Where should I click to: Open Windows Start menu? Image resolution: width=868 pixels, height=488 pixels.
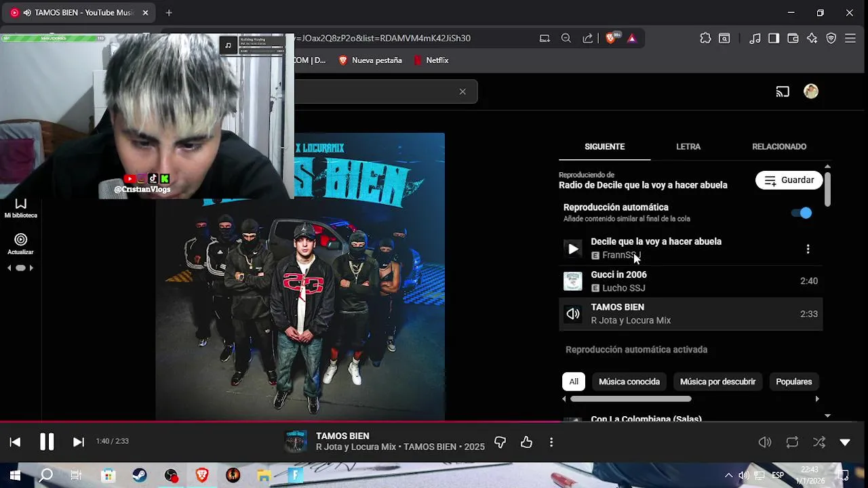(15, 476)
